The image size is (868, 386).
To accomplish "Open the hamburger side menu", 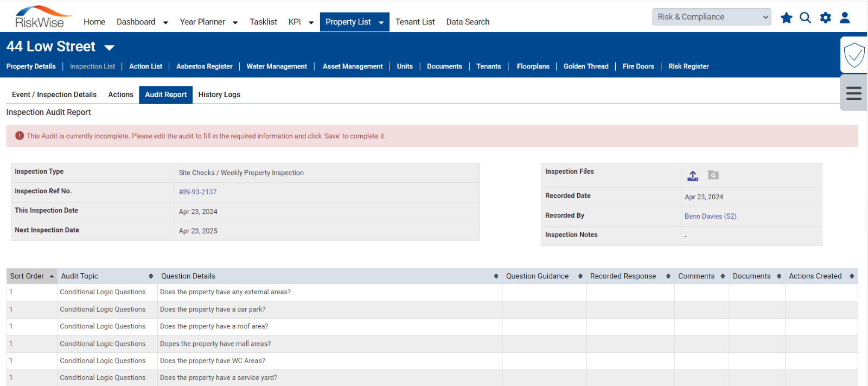I will click(x=854, y=93).
